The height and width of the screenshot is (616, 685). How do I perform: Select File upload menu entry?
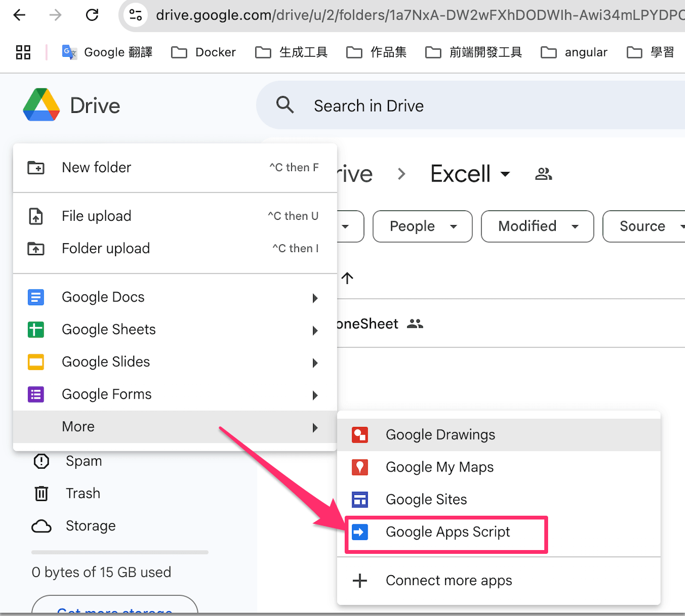pos(97,216)
